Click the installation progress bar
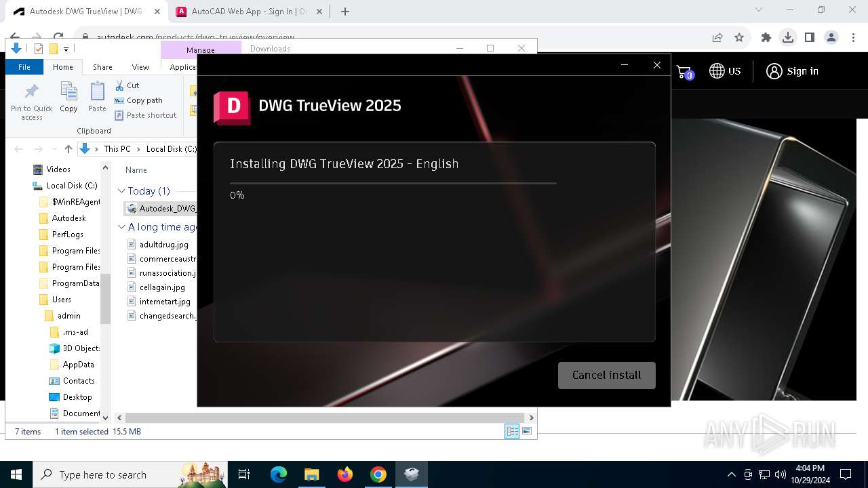 pyautogui.click(x=393, y=183)
